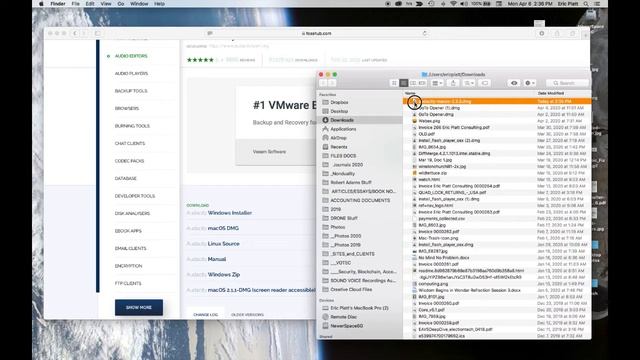Open Journals 2020 sidebar folder
The image size is (640, 360).
click(x=347, y=165)
